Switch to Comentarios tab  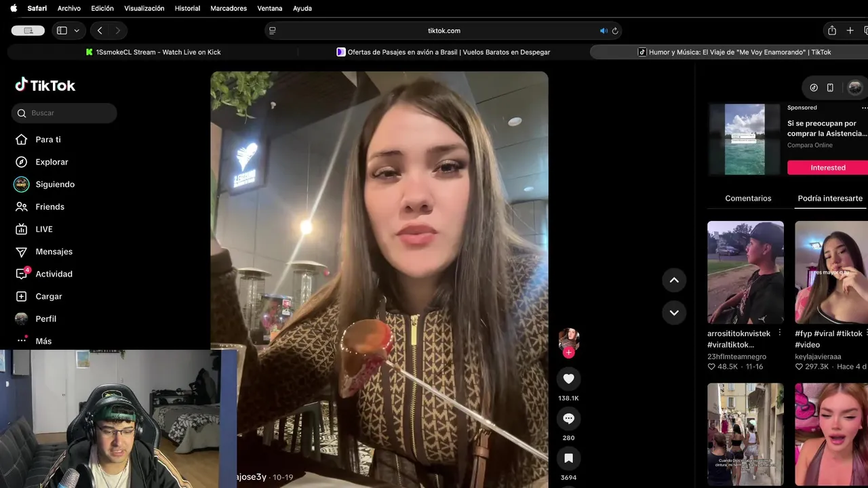[x=748, y=198]
